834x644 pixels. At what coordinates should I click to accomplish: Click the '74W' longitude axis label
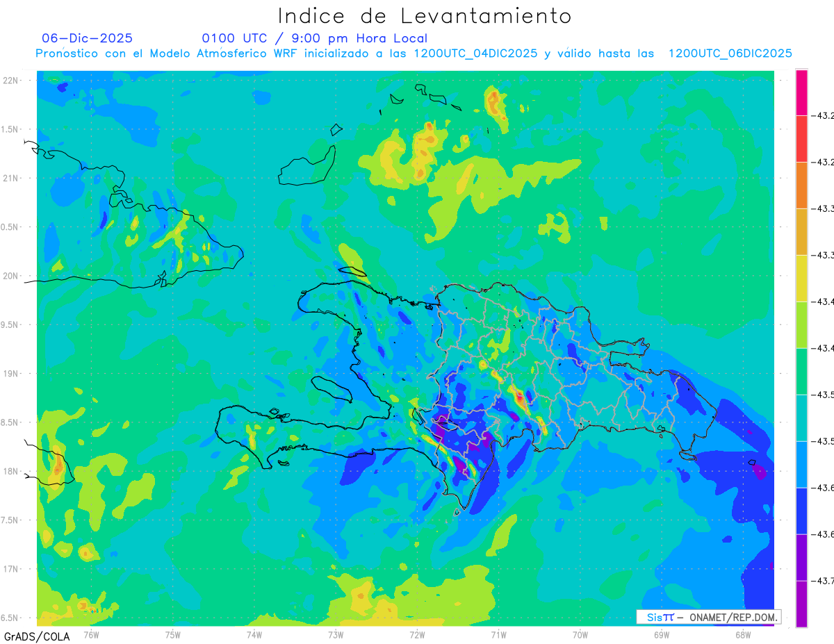(x=254, y=634)
